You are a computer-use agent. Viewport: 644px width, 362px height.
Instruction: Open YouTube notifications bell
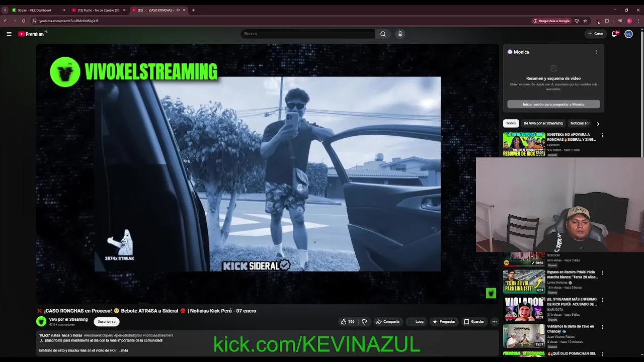[x=614, y=34]
